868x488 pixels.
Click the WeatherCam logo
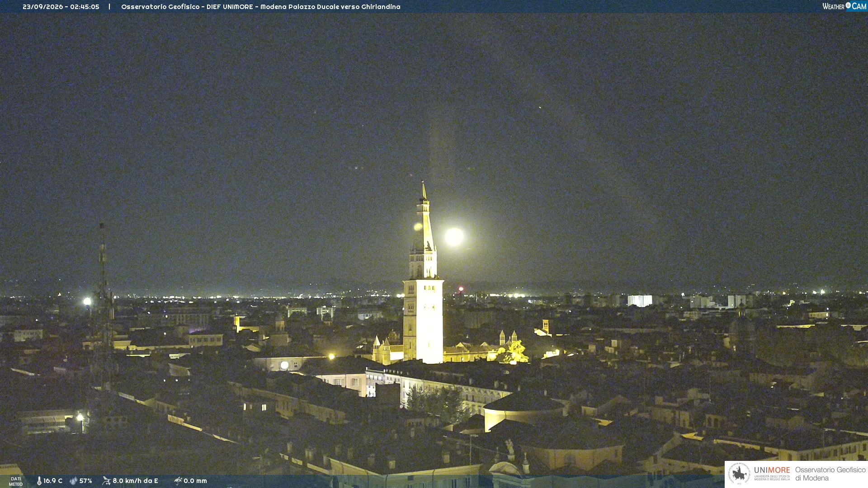click(x=844, y=6)
